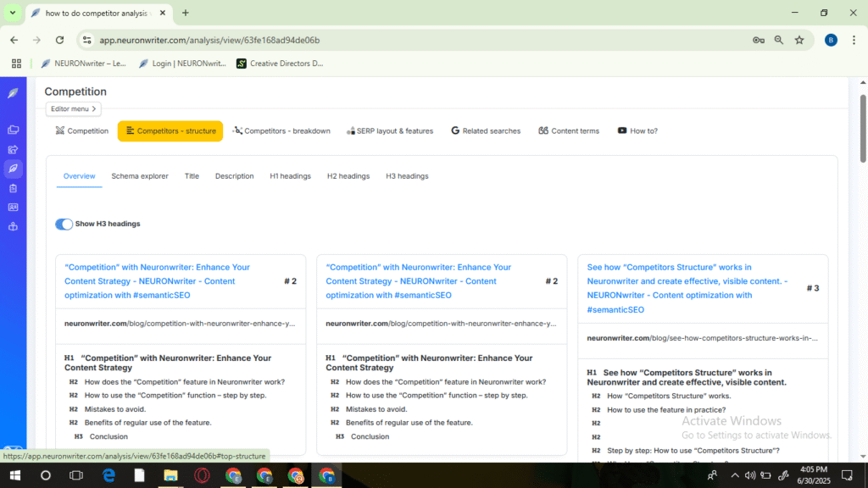Viewport: 868px width, 488px height.
Task: Open the 'NEURONwriter – Le...' bookmark
Action: (84, 64)
